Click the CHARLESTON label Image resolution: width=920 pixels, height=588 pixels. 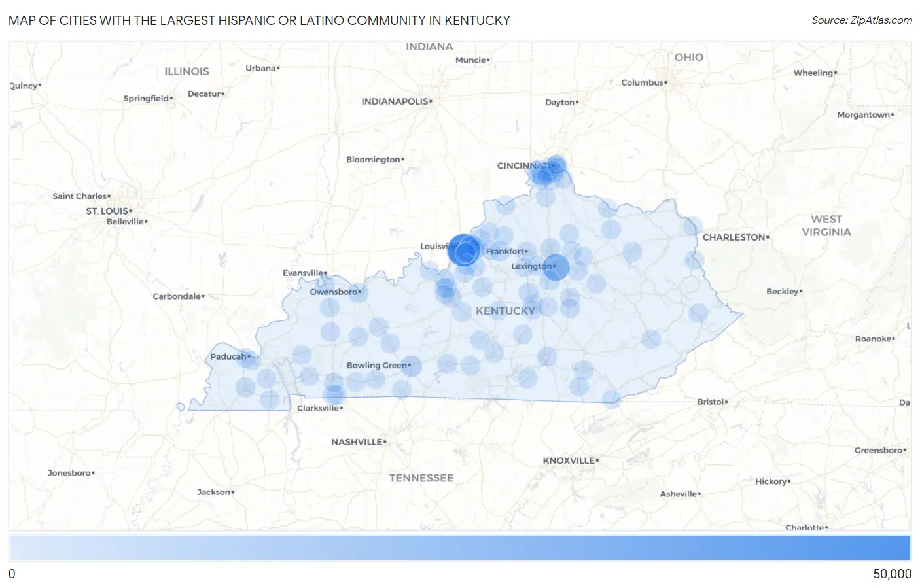tap(734, 237)
